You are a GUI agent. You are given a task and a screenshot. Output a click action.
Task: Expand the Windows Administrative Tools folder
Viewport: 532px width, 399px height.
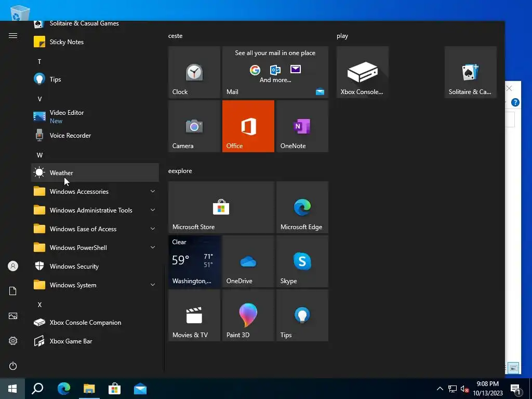pyautogui.click(x=95, y=210)
